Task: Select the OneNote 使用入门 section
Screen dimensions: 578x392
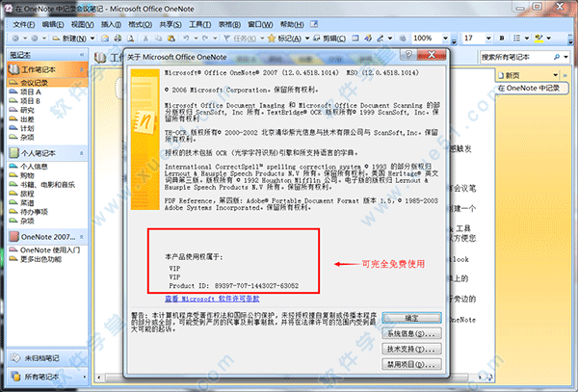Action: pos(47,250)
